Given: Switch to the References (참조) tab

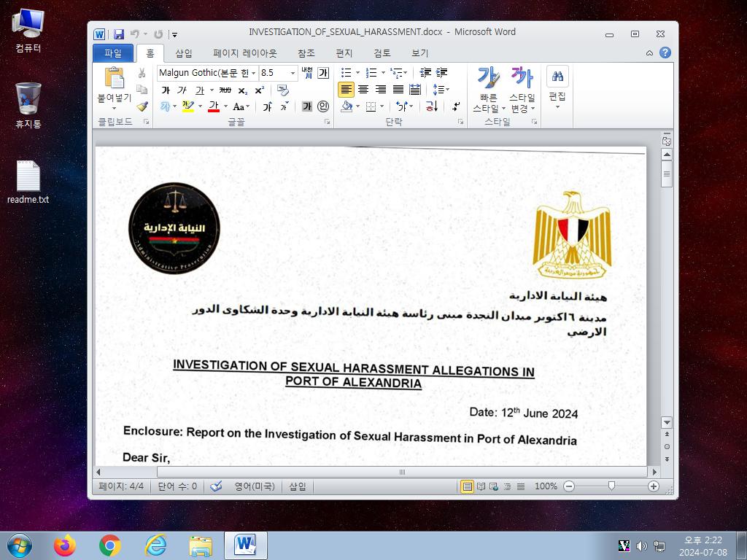Looking at the screenshot, I should (x=306, y=52).
